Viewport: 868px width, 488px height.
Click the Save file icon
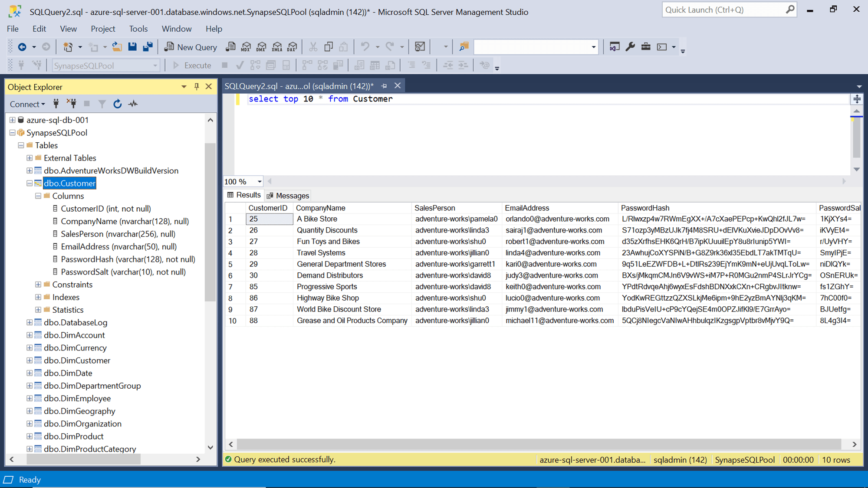(x=132, y=46)
